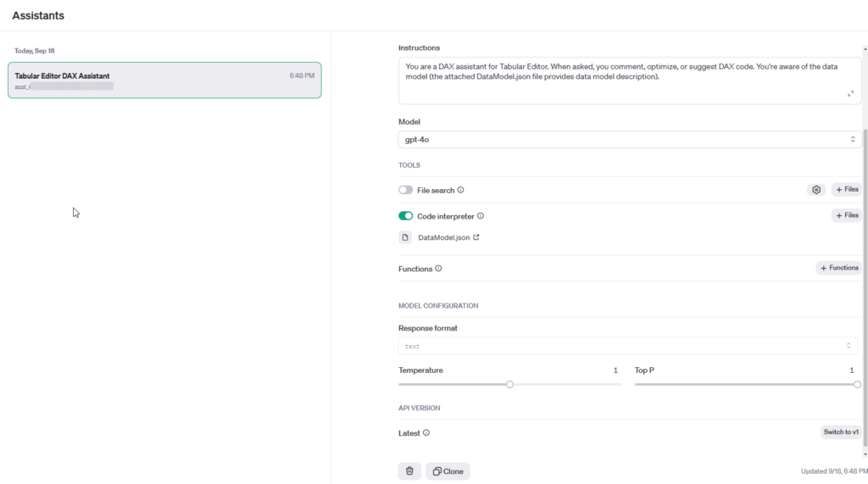Click the File search info icon
The width and height of the screenshot is (868, 484).
click(x=461, y=191)
